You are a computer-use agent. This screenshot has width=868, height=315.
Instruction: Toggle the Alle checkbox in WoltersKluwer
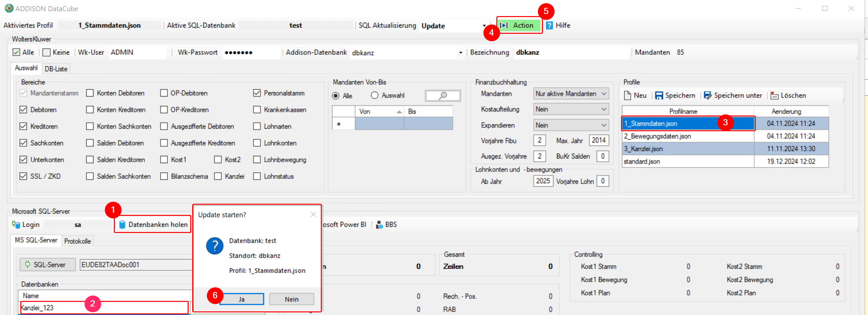(16, 52)
